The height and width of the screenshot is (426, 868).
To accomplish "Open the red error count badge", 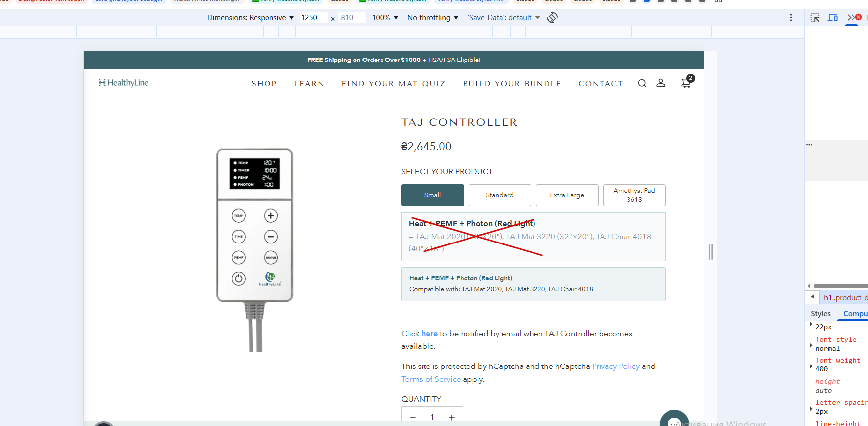I will click(x=859, y=17).
